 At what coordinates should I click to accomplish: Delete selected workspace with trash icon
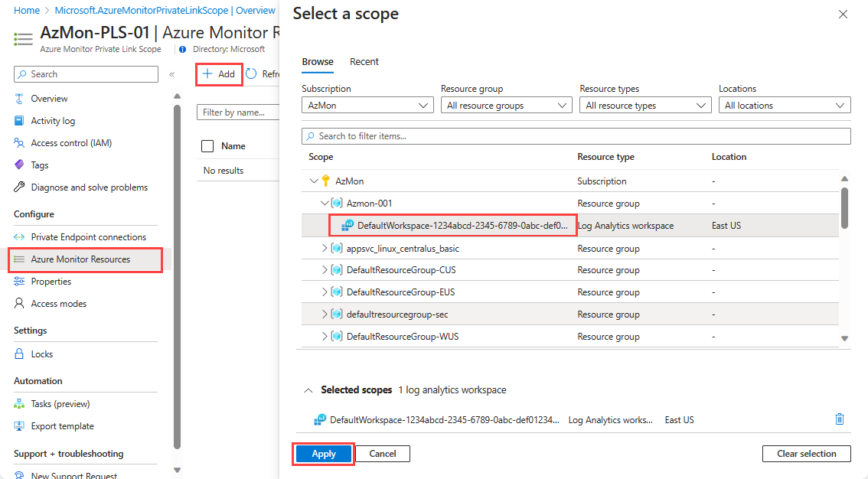[840, 419]
